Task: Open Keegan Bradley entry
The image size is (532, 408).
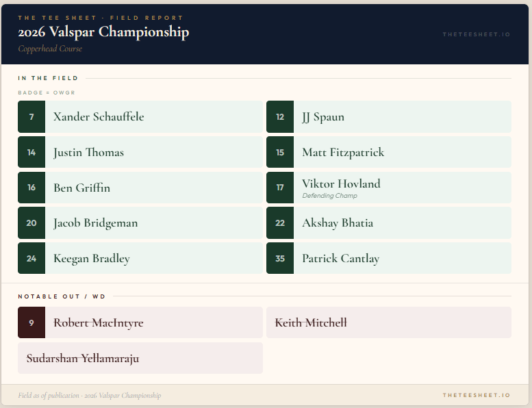Action: [x=140, y=258]
